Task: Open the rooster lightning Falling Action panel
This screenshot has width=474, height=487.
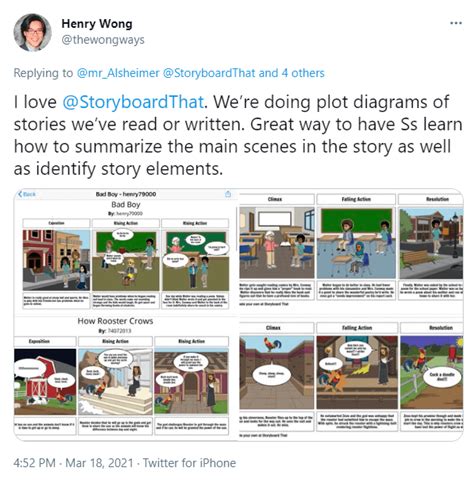Action: (x=357, y=372)
